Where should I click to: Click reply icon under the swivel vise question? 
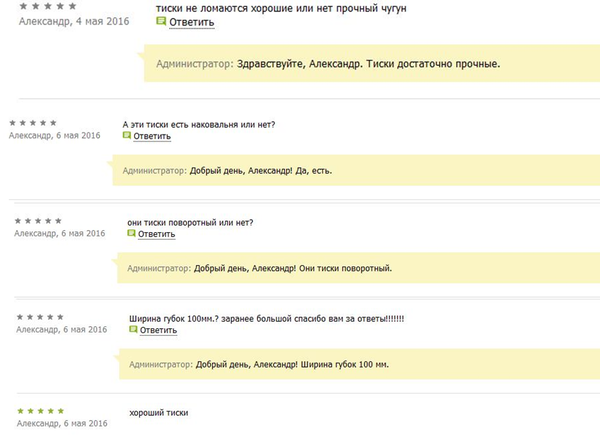coord(132,234)
